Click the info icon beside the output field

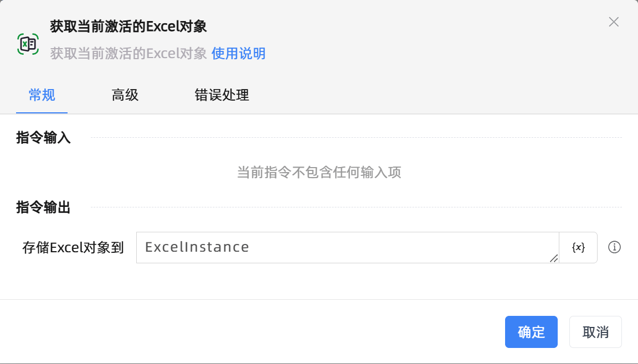(614, 247)
